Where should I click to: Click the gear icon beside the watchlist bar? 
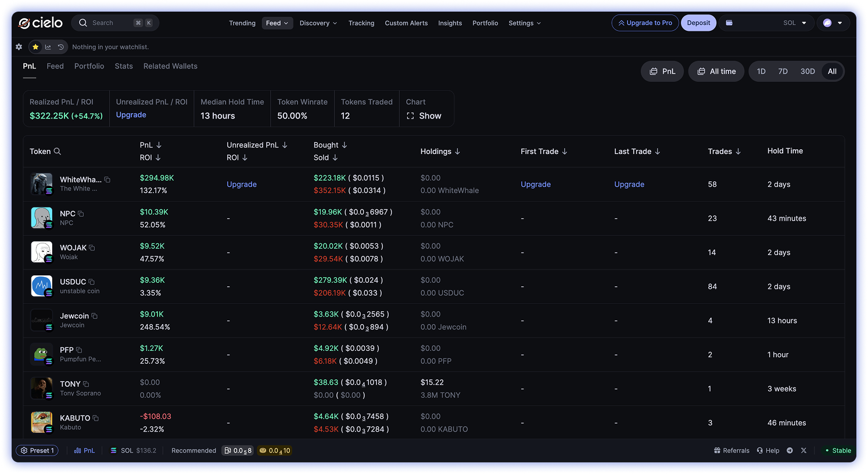tap(19, 47)
